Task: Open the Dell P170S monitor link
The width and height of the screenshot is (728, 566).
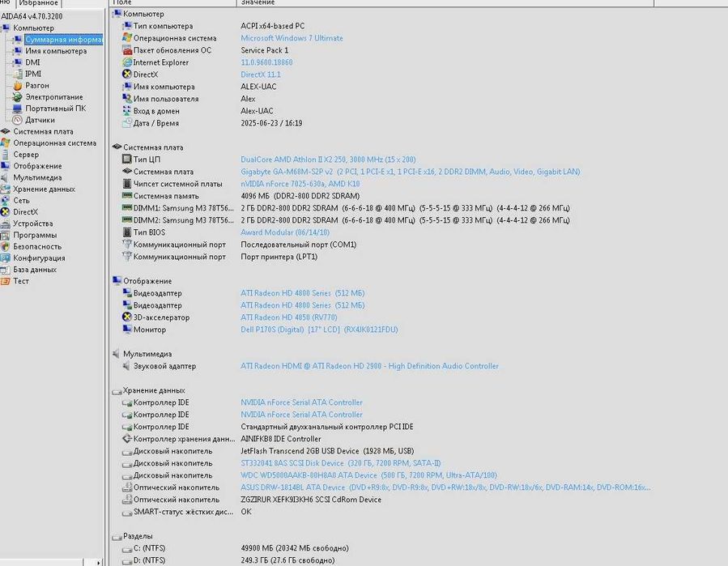Action: click(319, 330)
